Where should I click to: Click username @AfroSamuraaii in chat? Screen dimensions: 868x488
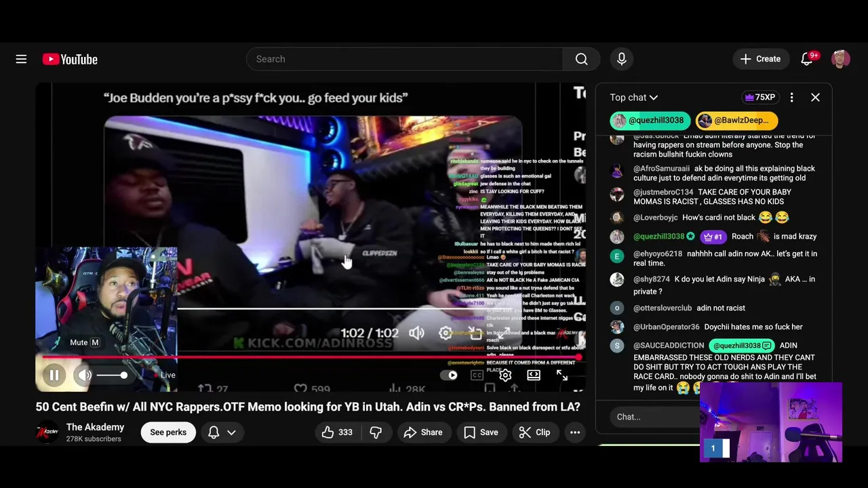click(662, 169)
